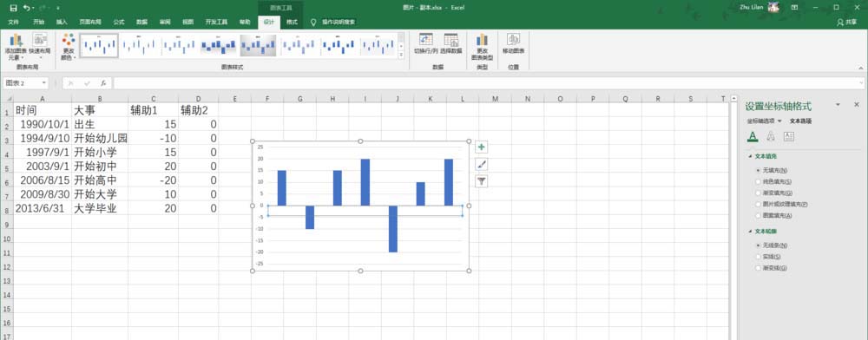Click into the formula bar input
The image size is (868, 340).
[x=487, y=83]
